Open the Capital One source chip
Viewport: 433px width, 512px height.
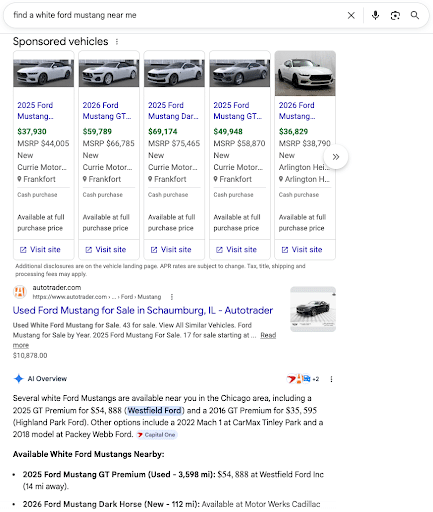(x=156, y=435)
